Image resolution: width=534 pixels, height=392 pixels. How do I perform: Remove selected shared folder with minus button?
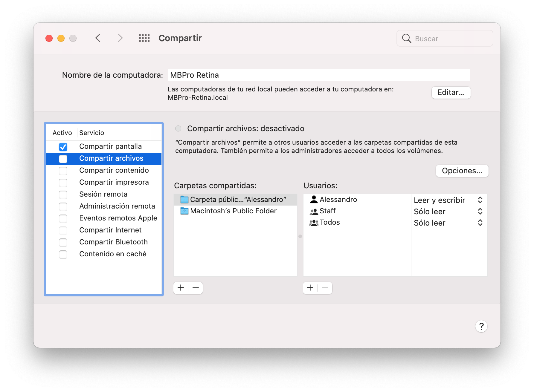(196, 288)
